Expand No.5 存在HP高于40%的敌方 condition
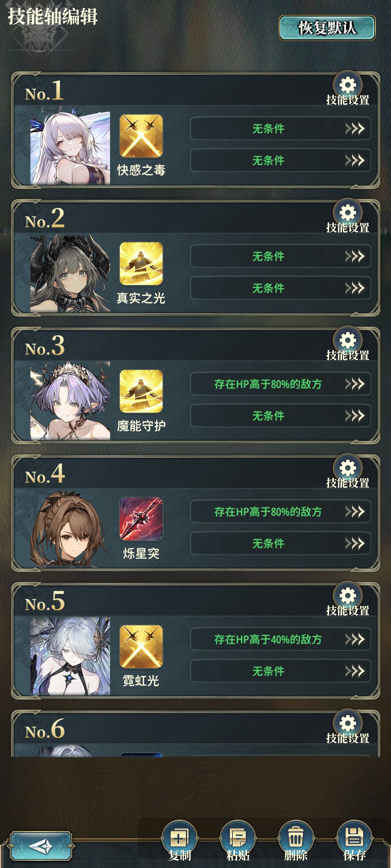The height and width of the screenshot is (868, 391). tap(281, 639)
